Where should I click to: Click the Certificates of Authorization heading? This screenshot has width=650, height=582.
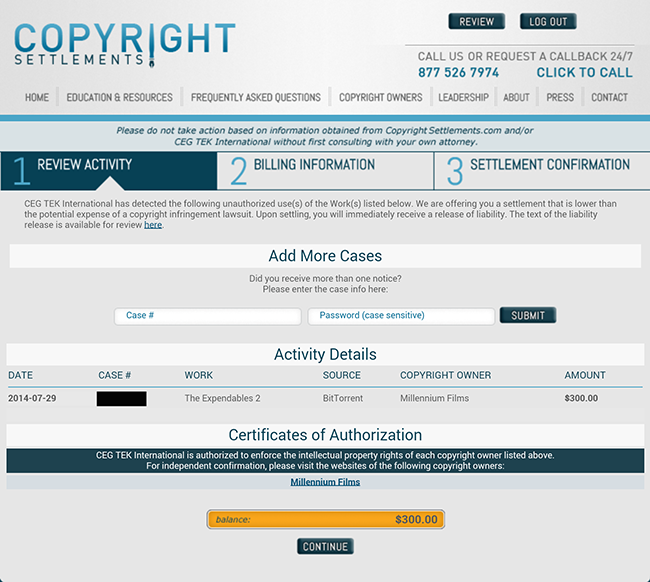pos(325,435)
